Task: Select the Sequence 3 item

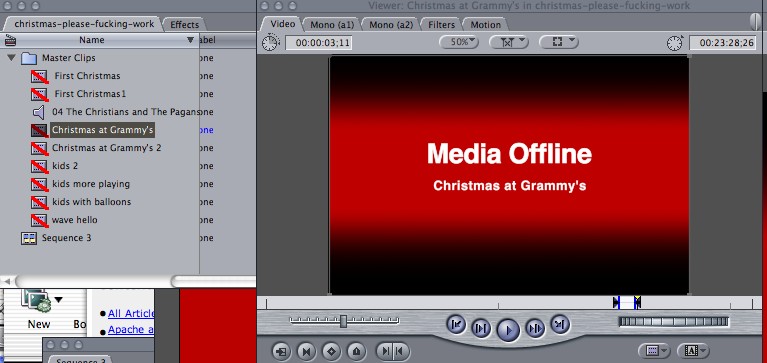Action: click(x=67, y=238)
